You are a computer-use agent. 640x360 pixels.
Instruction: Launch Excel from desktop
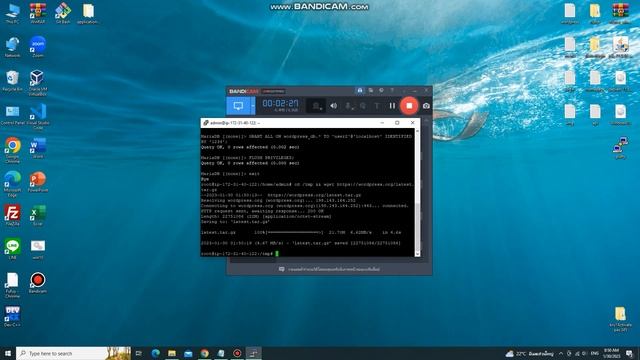click(x=38, y=216)
